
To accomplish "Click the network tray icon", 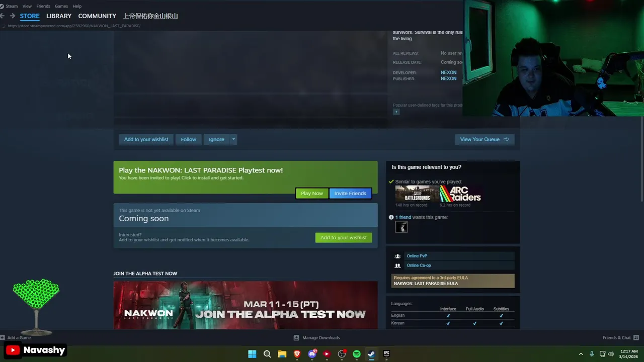I will (602, 354).
